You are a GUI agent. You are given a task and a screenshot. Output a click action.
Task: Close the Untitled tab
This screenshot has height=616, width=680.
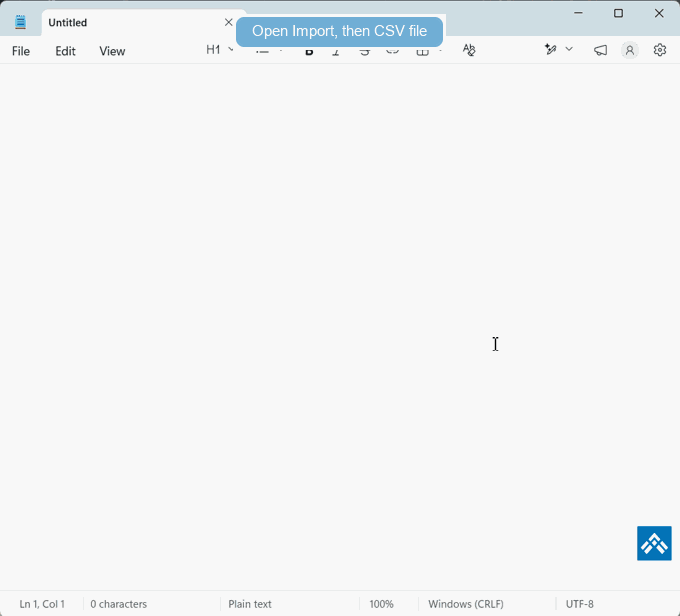click(229, 22)
